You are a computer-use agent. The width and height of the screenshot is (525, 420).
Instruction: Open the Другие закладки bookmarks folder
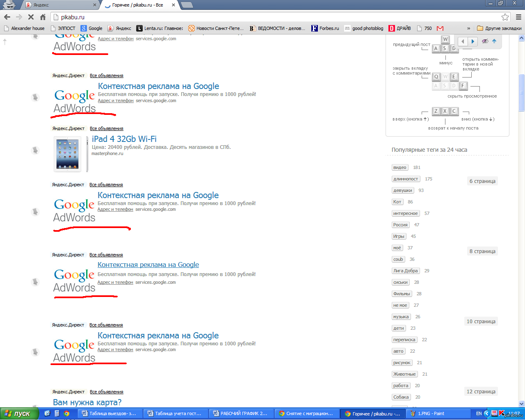pyautogui.click(x=499, y=28)
